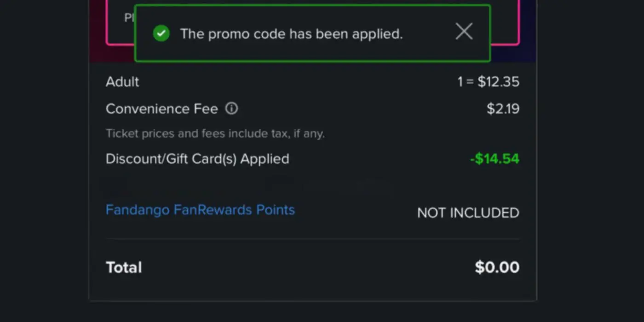Click the $0.00 total amount
The image size is (644, 322).
tap(497, 267)
